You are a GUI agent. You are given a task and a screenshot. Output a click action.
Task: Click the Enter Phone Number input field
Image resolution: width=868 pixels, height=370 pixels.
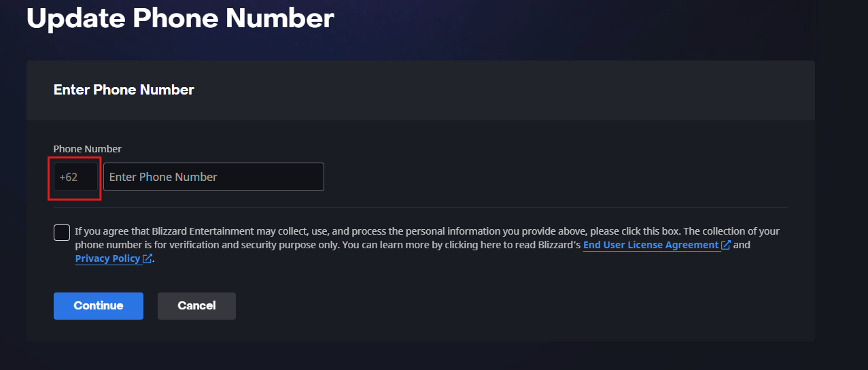(213, 177)
